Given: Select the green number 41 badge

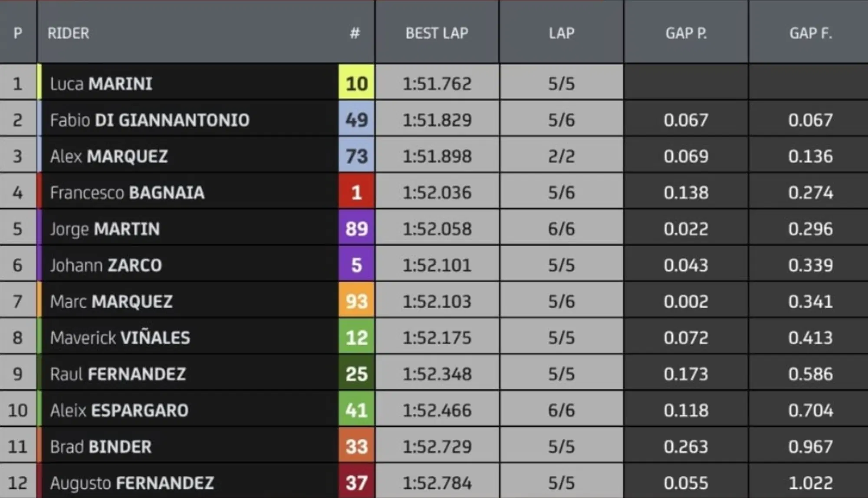Looking at the screenshot, I should pyautogui.click(x=356, y=410).
